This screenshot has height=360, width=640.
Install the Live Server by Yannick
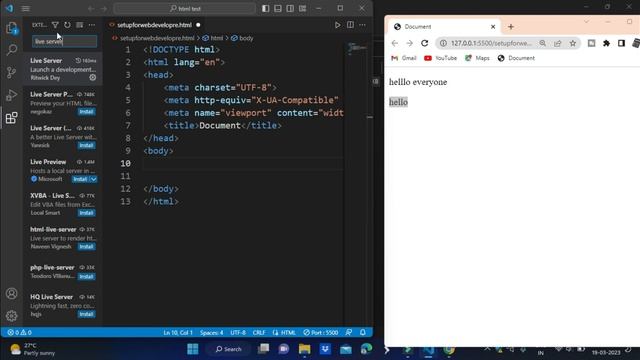[86, 146]
